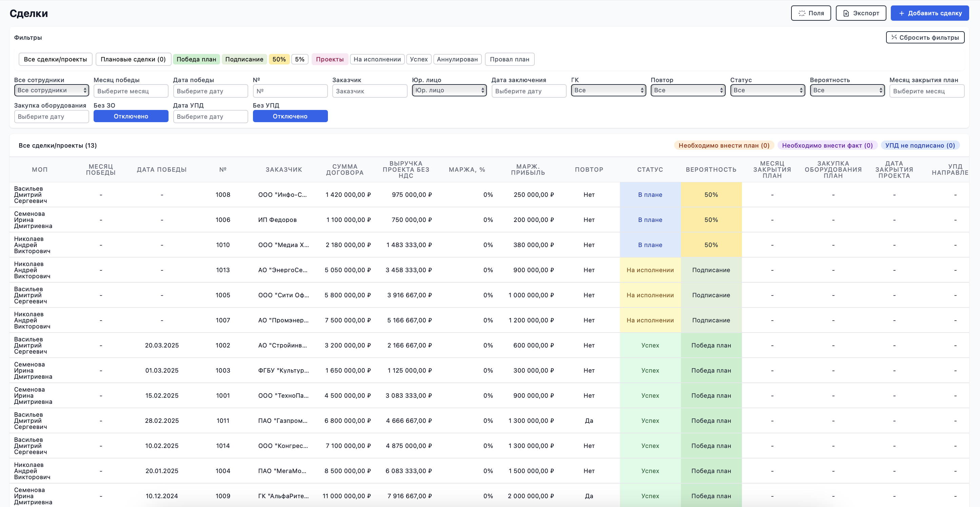Image resolution: width=980 pixels, height=507 pixels.
Task: Click Необходимо внести план badge
Action: pos(724,145)
